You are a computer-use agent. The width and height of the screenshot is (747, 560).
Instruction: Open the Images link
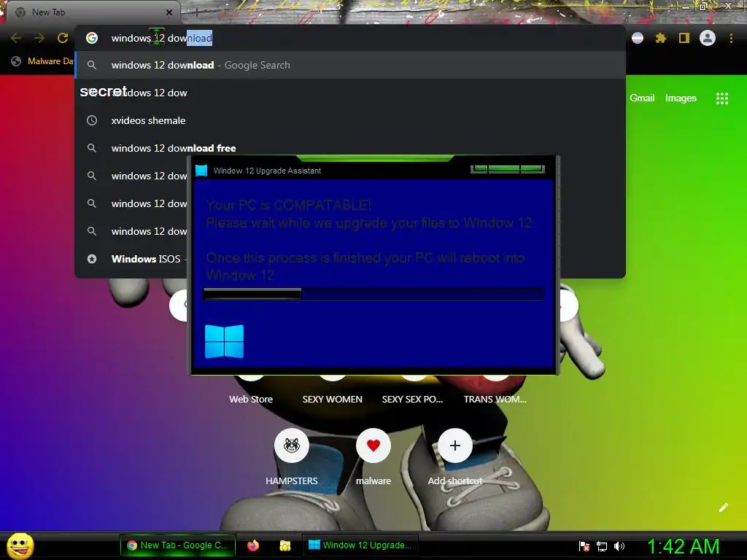[x=681, y=98]
